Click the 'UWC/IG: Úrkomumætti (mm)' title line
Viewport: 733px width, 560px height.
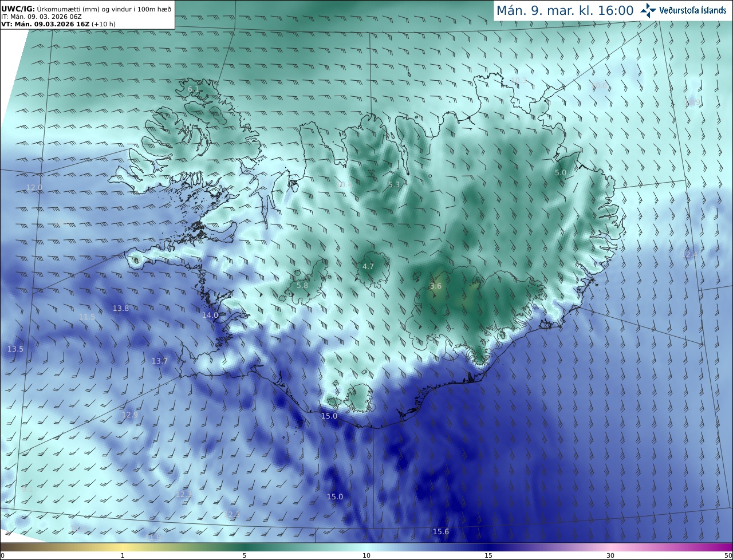click(x=86, y=9)
